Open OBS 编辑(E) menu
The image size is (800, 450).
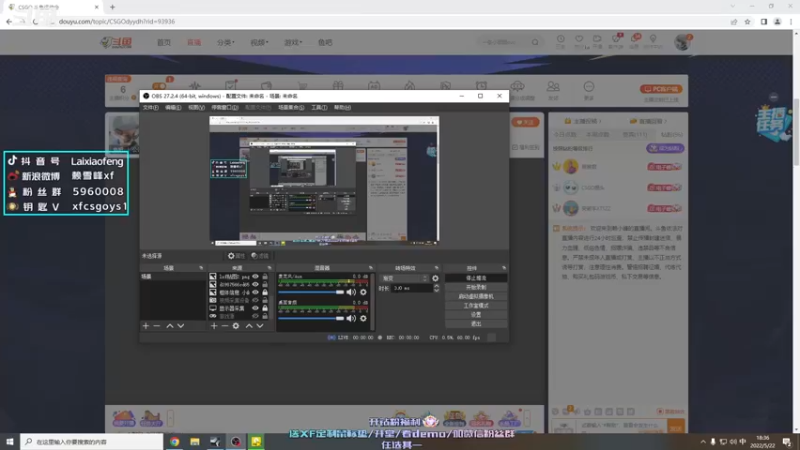(x=173, y=108)
